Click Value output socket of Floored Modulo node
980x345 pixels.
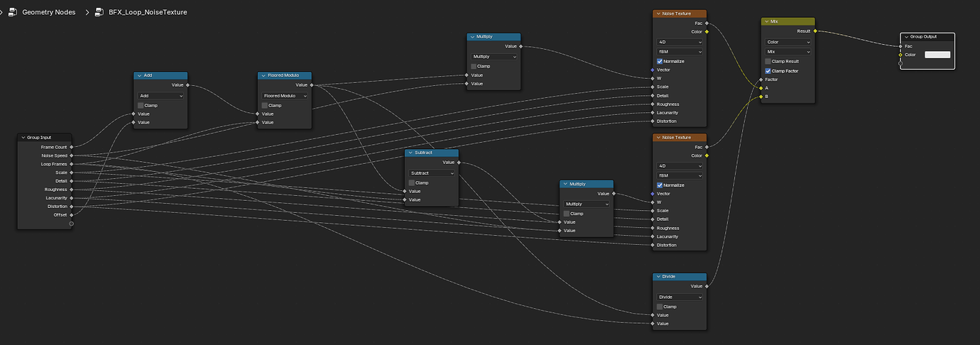(312, 85)
